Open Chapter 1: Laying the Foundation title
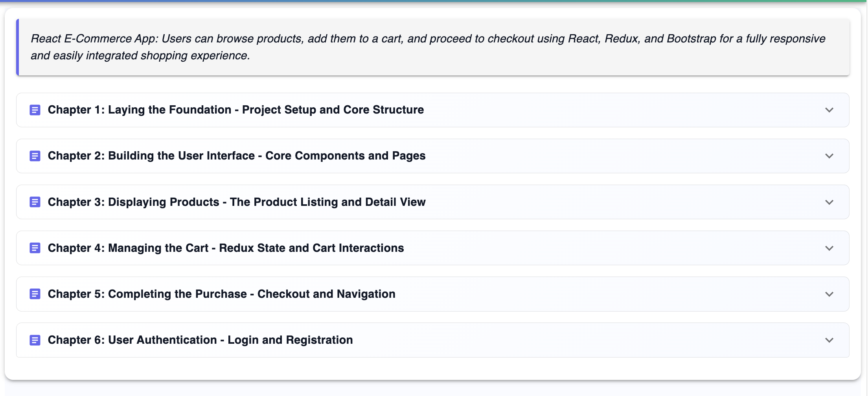868x396 pixels. pyautogui.click(x=235, y=110)
